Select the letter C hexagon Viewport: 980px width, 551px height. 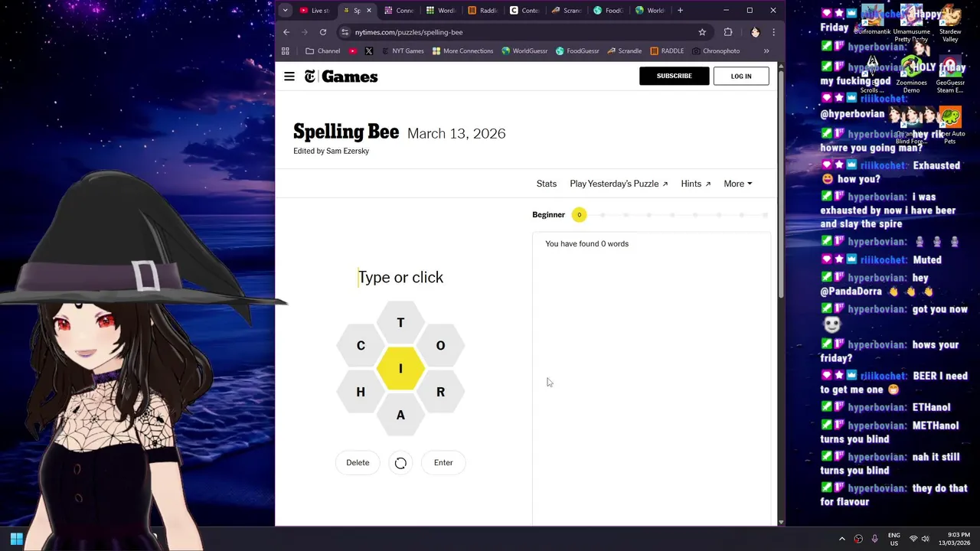click(361, 345)
